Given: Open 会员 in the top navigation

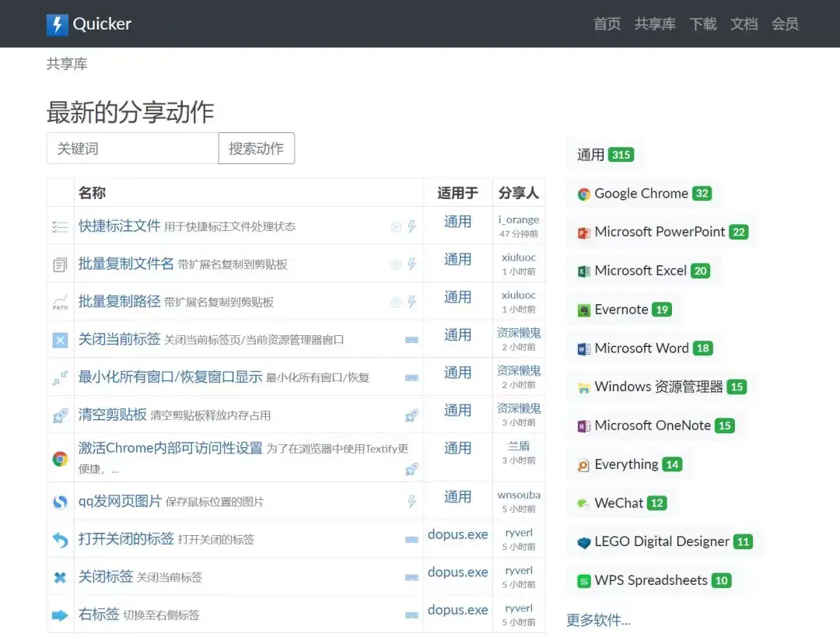Looking at the screenshot, I should coord(785,24).
